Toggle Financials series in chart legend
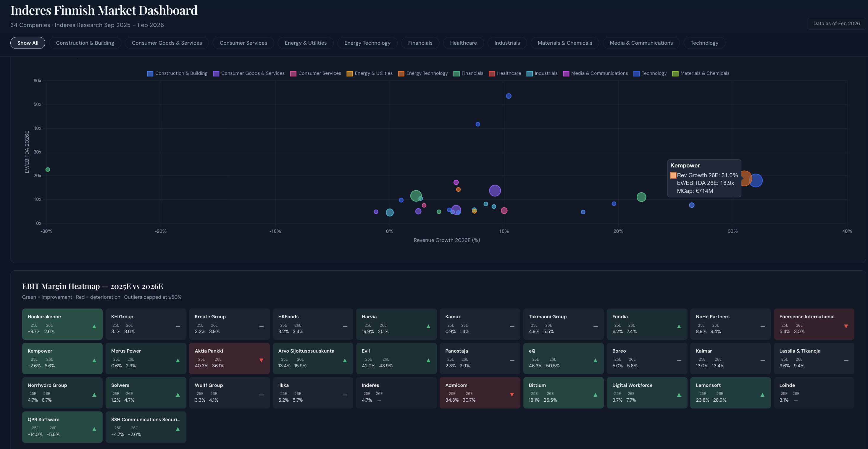868x449 pixels. tap(472, 73)
